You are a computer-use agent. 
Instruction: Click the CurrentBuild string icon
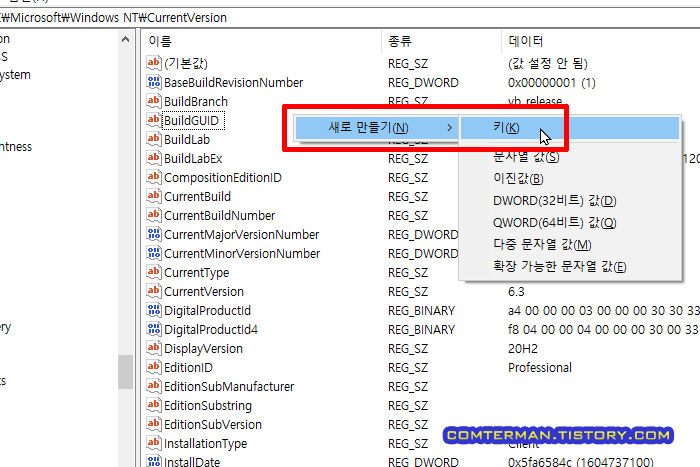click(x=154, y=196)
